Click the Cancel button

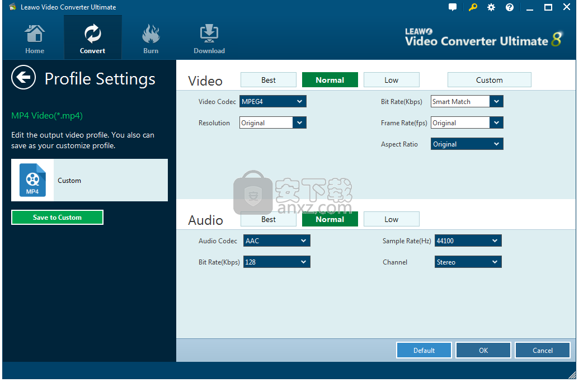[543, 350]
